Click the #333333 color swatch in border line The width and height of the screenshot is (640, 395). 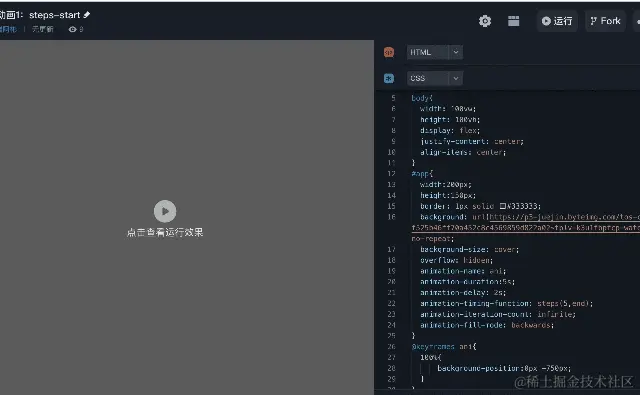tap(503, 206)
